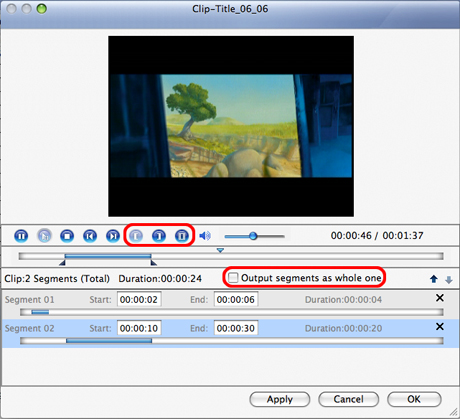Select the left trim handle below timeline
This screenshot has height=419, width=460.
click(x=62, y=263)
